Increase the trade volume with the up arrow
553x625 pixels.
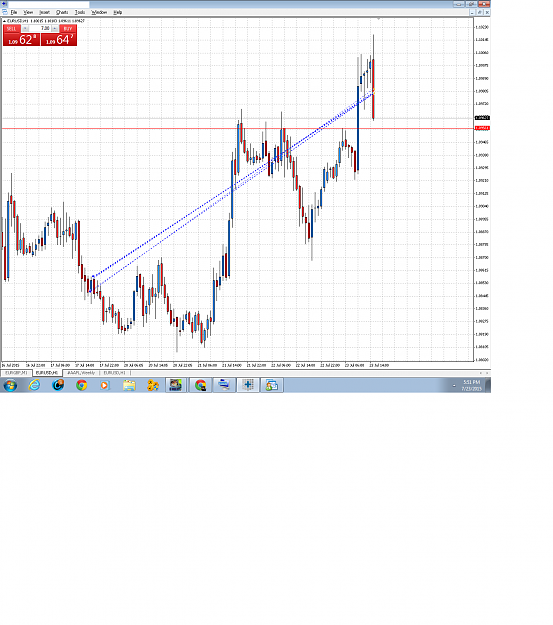pos(55,29)
